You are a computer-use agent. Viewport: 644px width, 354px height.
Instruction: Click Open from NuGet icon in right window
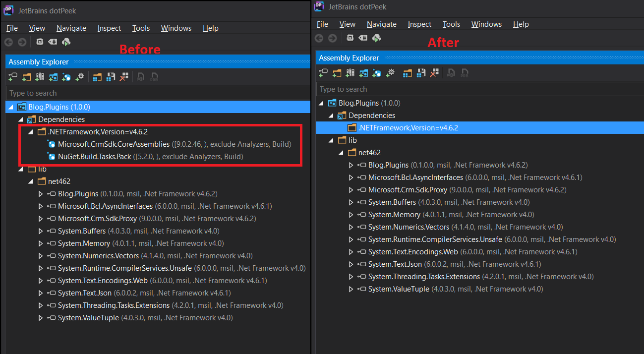click(364, 73)
